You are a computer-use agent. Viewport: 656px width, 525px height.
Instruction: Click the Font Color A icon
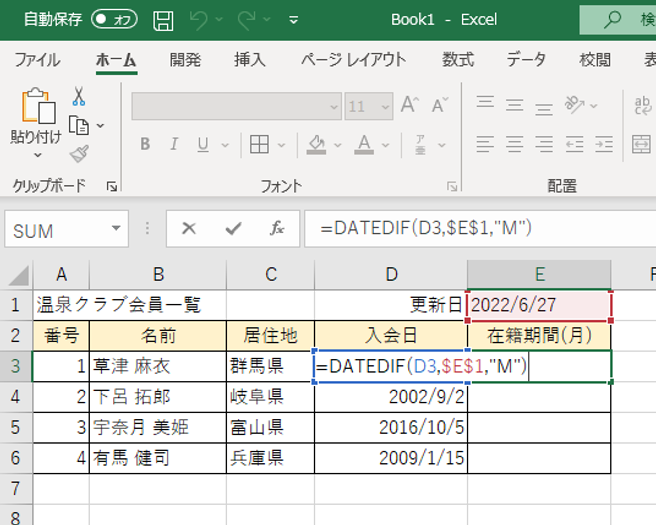(364, 144)
